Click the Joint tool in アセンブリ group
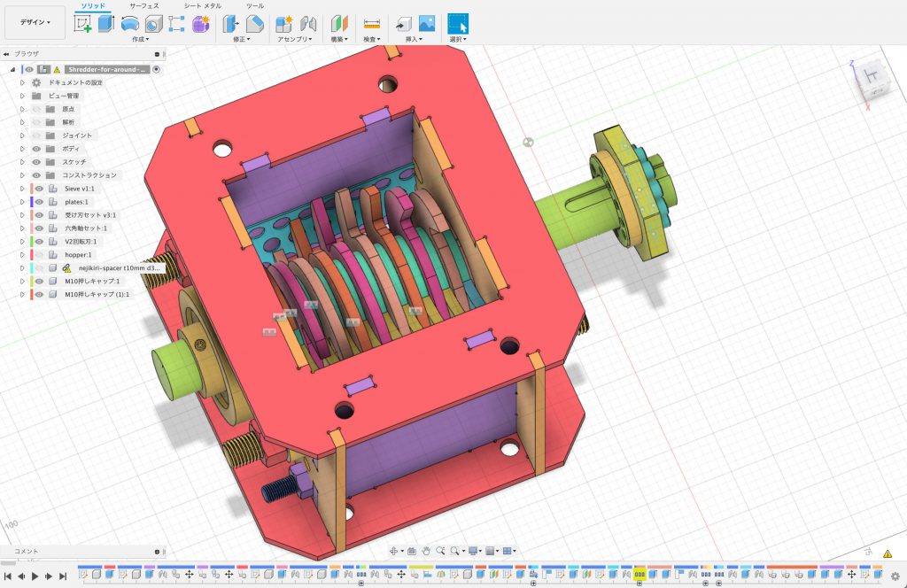Image resolution: width=907 pixels, height=588 pixels. tap(308, 24)
